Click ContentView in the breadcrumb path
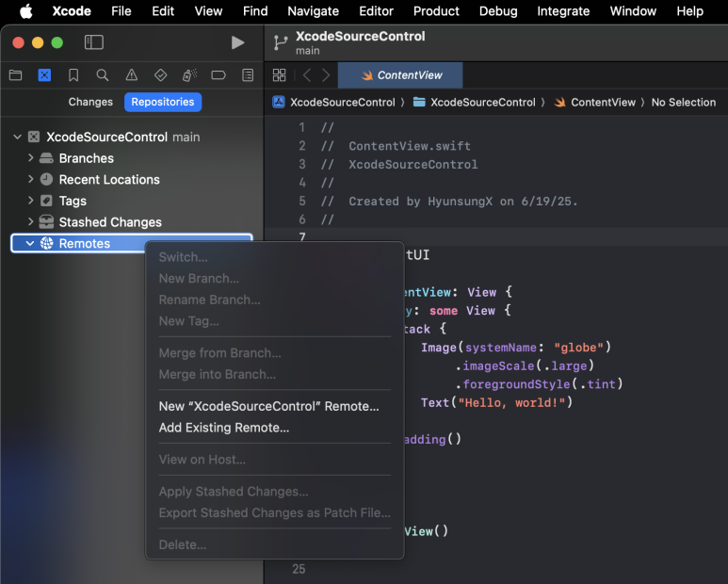The width and height of the screenshot is (728, 584). [x=603, y=102]
